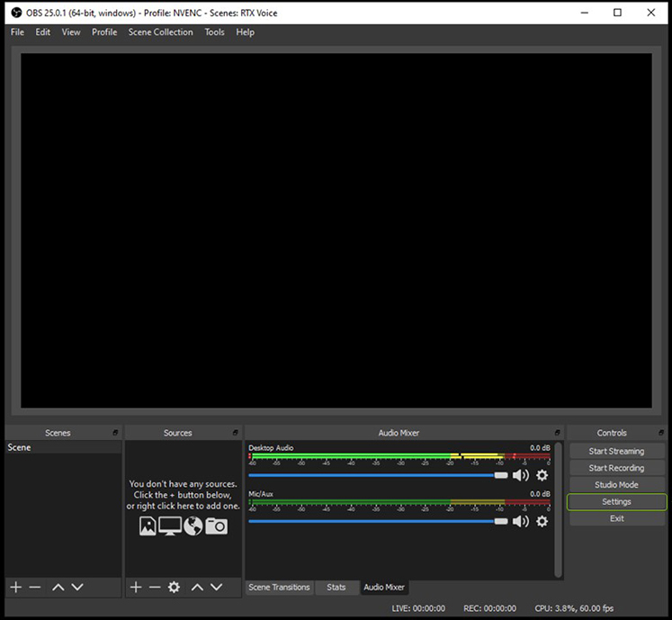The width and height of the screenshot is (672, 620).
Task: Select Scene in the Scenes list
Action: click(x=20, y=447)
